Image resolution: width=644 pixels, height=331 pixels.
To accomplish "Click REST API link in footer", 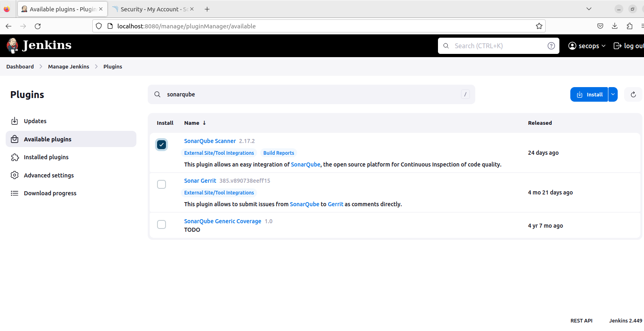I will (x=581, y=320).
